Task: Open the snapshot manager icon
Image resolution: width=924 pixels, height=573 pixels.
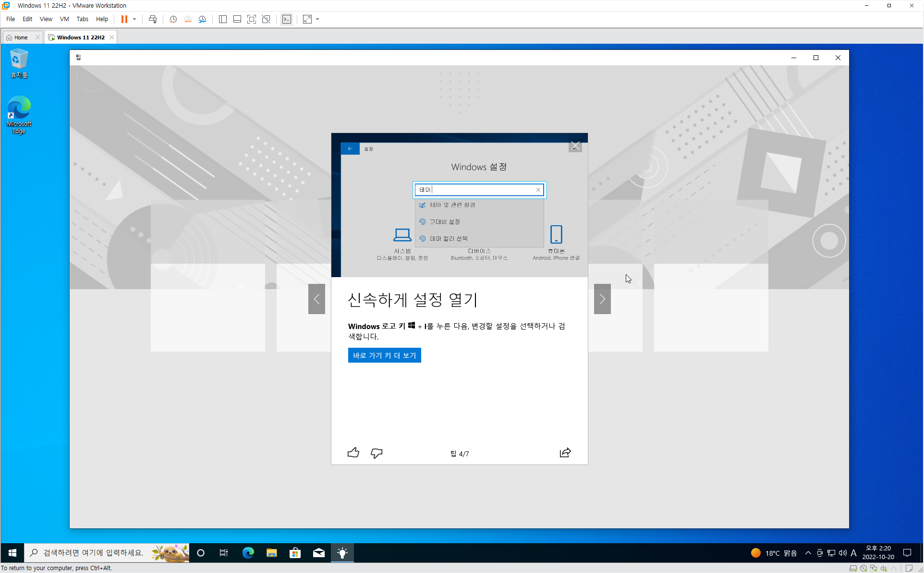Action: (x=202, y=19)
